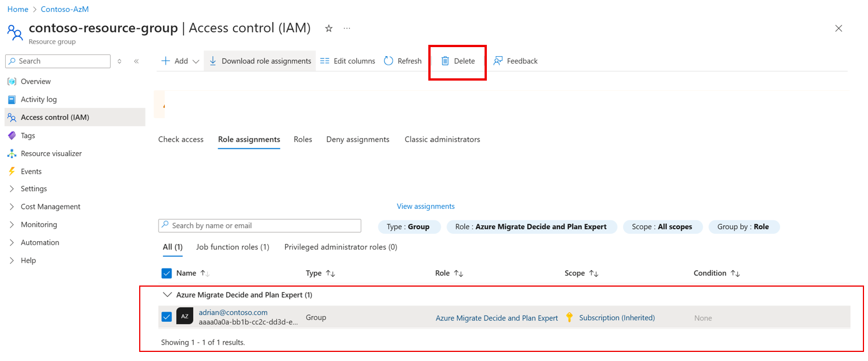868x361 pixels.
Task: Open the Classic administrators tab
Action: (x=443, y=140)
